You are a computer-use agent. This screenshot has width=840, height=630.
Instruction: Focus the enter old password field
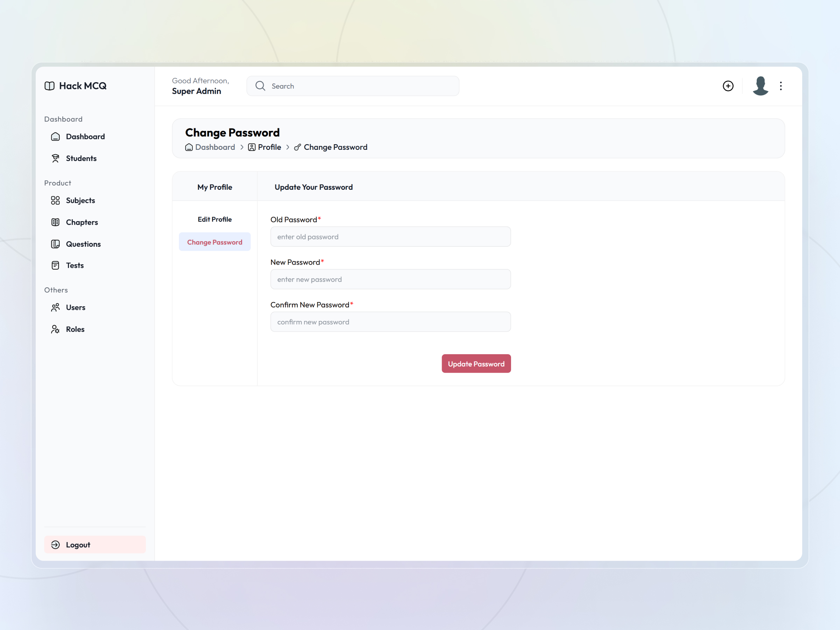(x=390, y=237)
